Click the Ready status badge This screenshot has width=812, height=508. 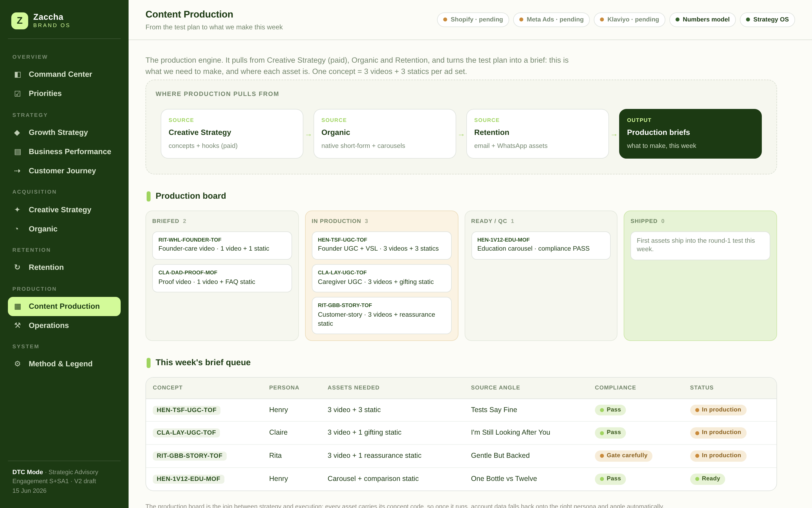click(707, 479)
